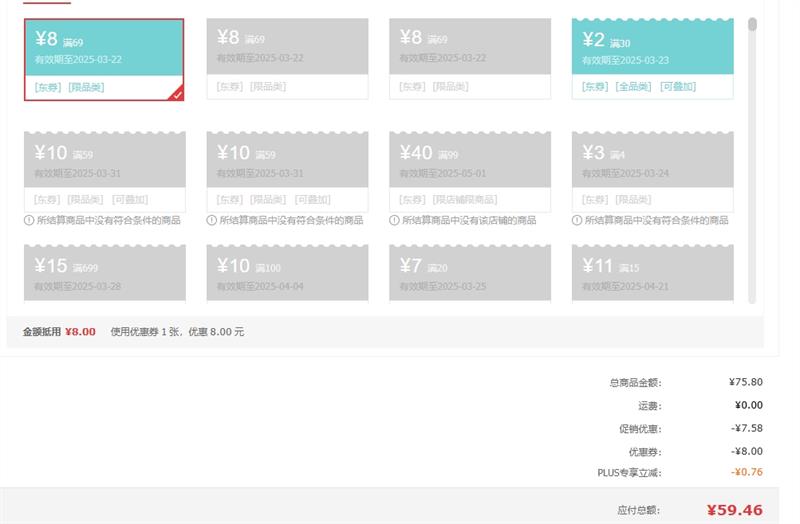Click the info icon below the ¥40 coupon

394,220
